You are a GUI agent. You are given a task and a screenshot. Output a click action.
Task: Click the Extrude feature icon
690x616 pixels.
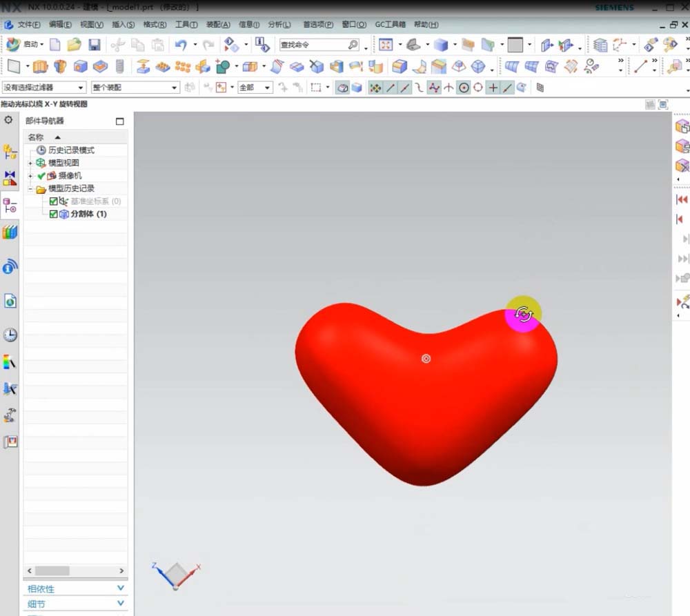click(39, 67)
